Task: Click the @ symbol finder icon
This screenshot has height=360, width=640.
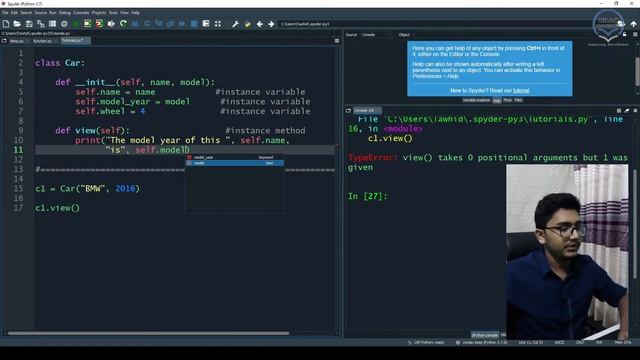Action: click(64, 24)
